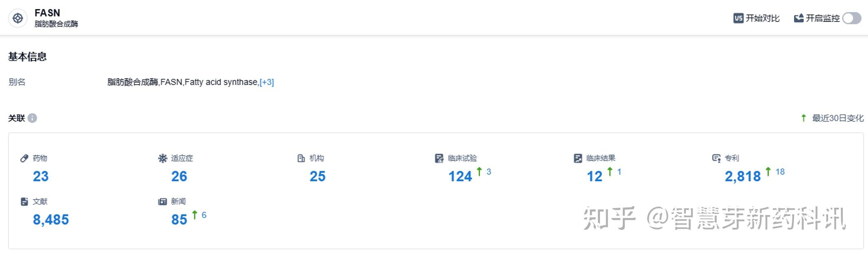Image resolution: width=868 pixels, height=253 pixels.
Task: Click the 适应症 virus icon
Action: [x=163, y=158]
